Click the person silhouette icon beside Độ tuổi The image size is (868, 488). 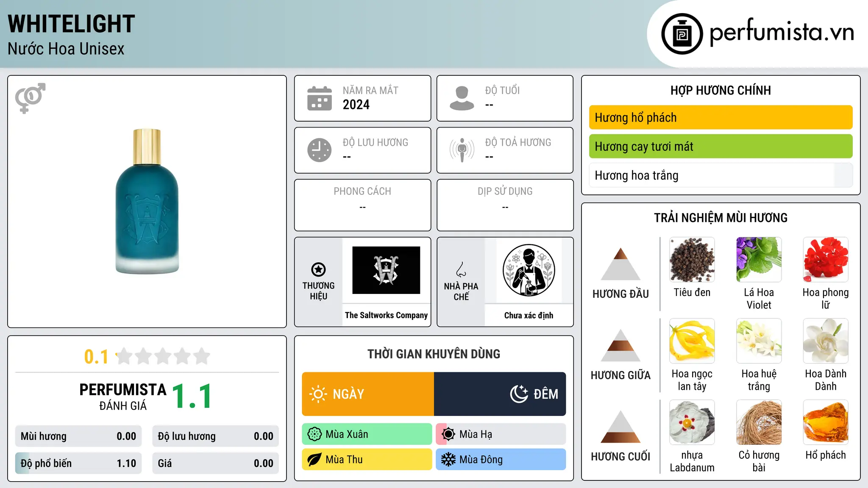462,98
